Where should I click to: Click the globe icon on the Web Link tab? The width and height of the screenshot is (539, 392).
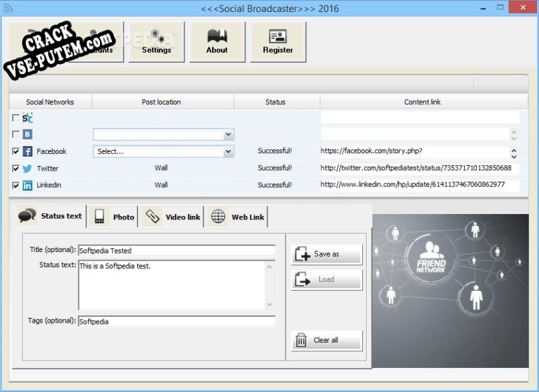point(218,217)
